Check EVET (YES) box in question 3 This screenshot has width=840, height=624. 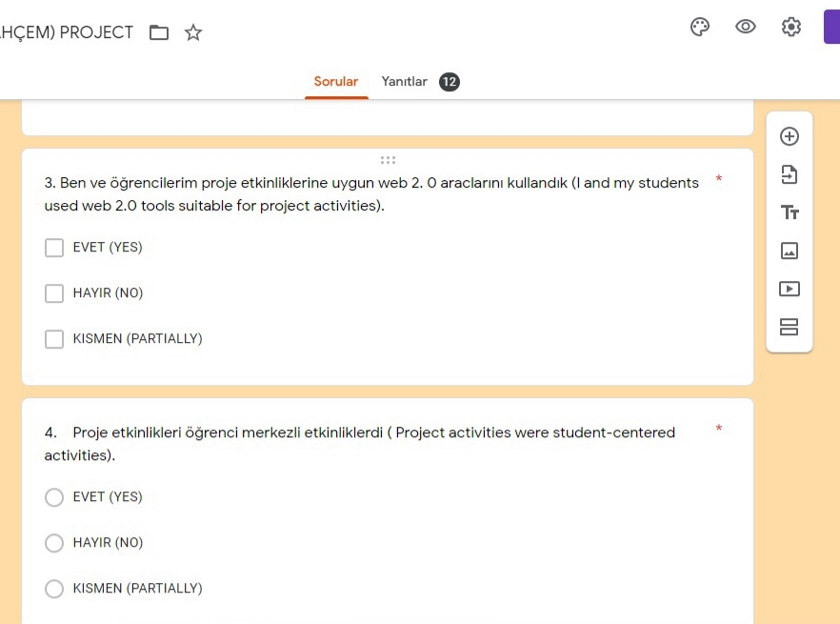(x=54, y=248)
